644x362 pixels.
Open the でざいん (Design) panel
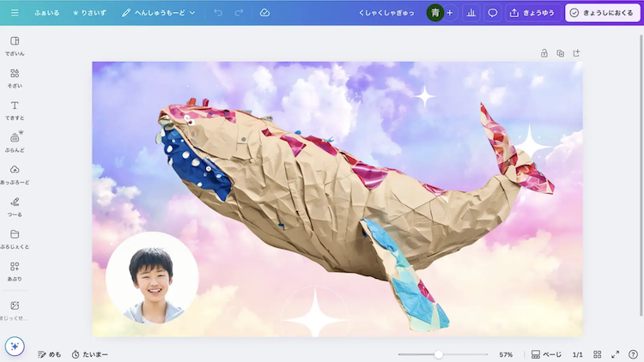pos(15,45)
